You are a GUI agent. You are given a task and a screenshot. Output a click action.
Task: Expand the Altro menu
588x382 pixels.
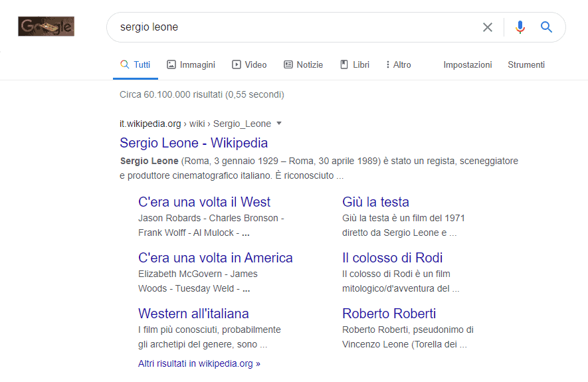[399, 65]
